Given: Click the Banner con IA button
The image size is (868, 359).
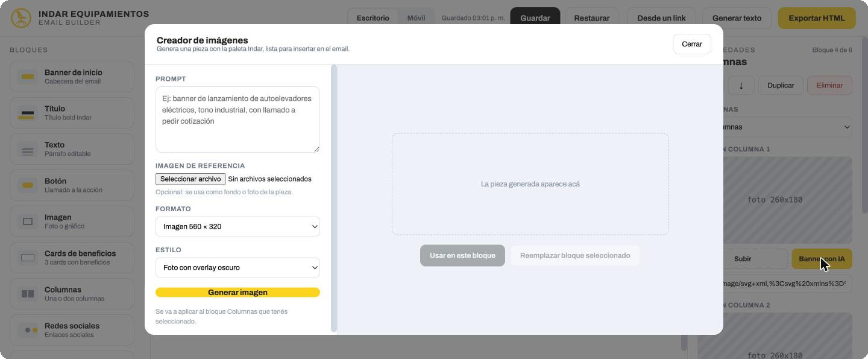Looking at the screenshot, I should [x=822, y=259].
